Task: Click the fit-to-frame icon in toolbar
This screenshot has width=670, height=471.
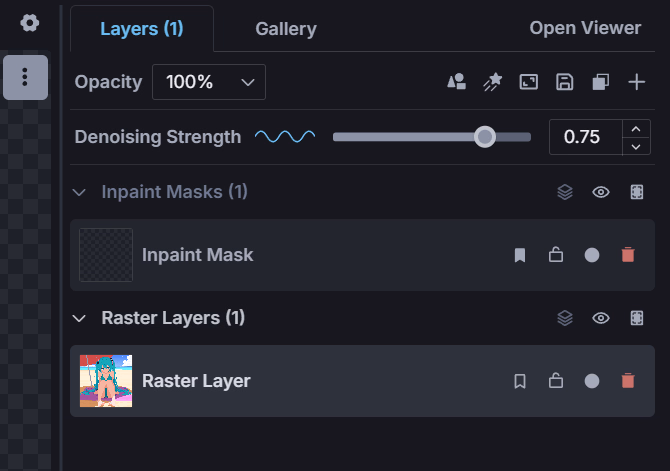Action: coord(529,82)
